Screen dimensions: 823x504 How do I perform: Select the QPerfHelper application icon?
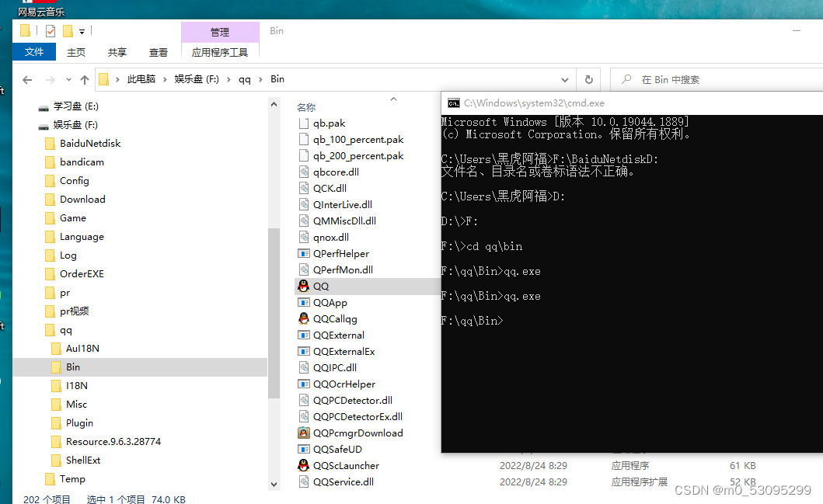pyautogui.click(x=303, y=253)
